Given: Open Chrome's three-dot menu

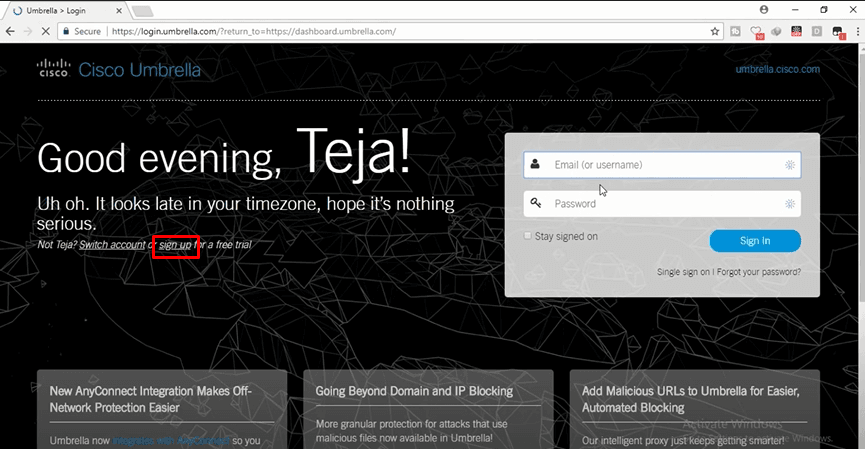Looking at the screenshot, I should [857, 31].
